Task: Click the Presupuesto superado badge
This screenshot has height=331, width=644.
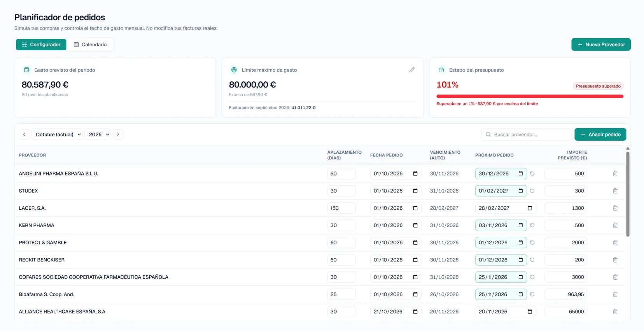Action: 598,86
